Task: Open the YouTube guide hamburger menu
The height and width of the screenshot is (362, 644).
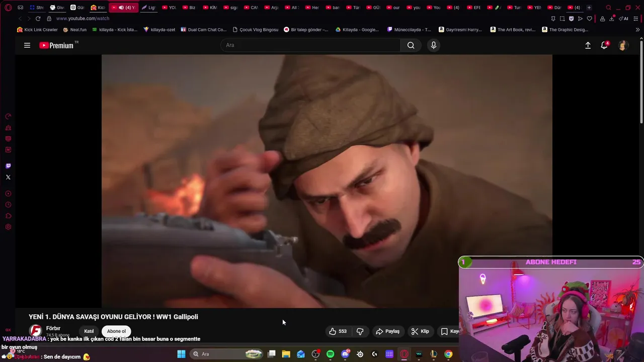Action: [x=27, y=45]
